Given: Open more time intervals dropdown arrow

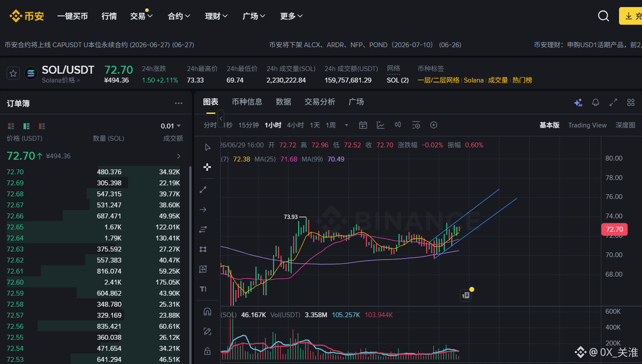Looking at the screenshot, I should pyautogui.click(x=347, y=125).
